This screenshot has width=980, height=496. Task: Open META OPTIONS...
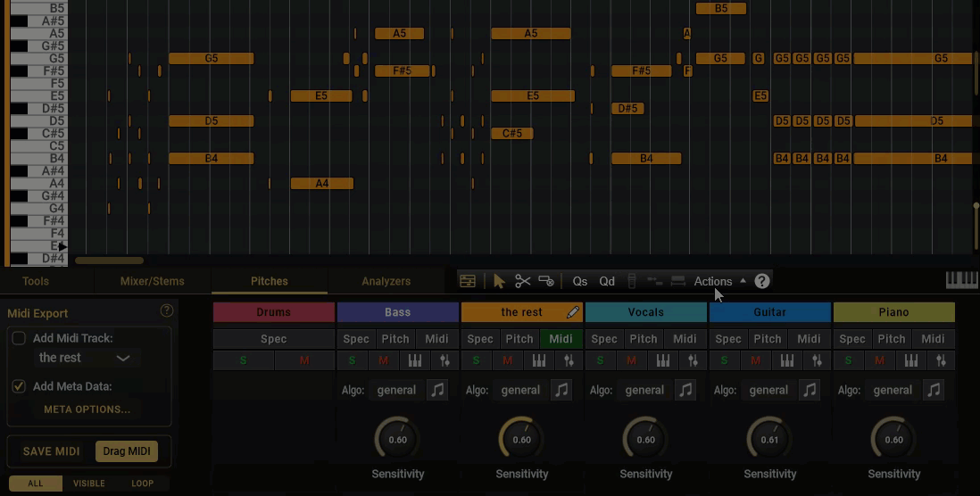pos(87,409)
